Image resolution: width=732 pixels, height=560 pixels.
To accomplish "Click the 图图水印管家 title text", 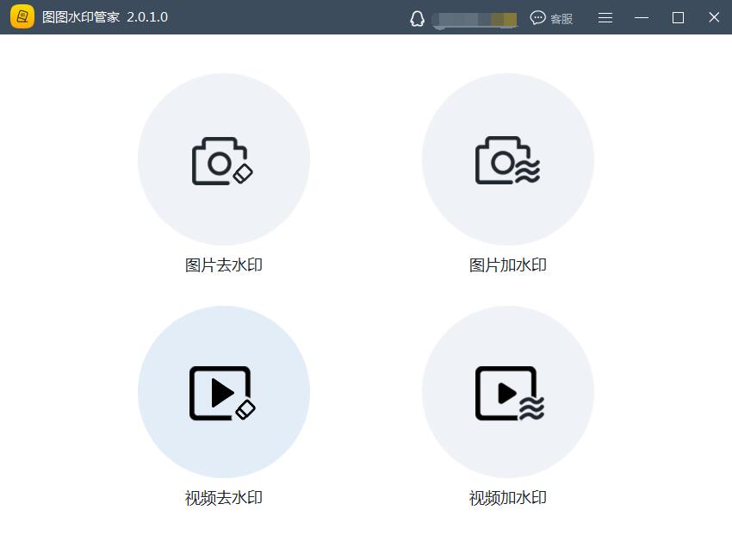I will click(80, 17).
